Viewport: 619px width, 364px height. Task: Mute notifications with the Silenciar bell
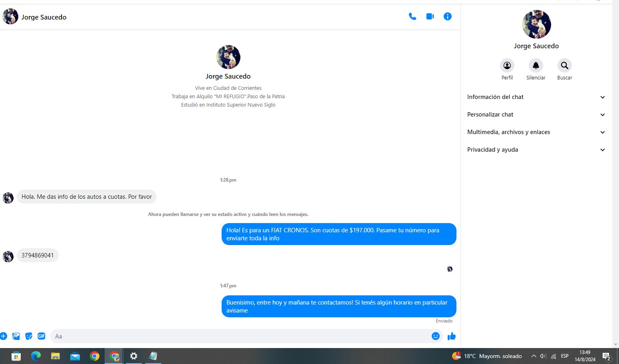coord(536,66)
